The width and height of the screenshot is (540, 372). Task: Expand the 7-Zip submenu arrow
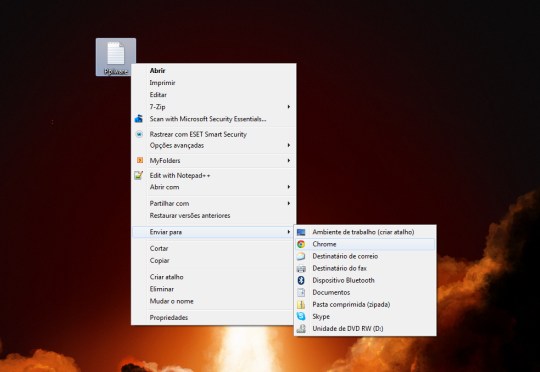coord(289,107)
